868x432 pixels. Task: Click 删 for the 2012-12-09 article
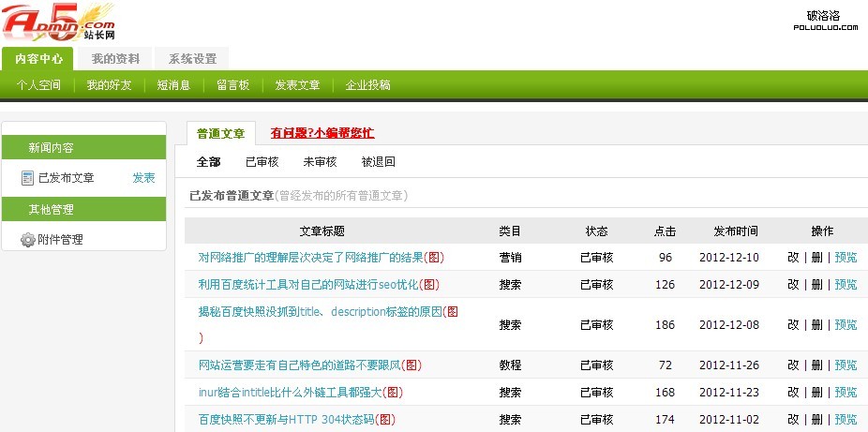[816, 285]
